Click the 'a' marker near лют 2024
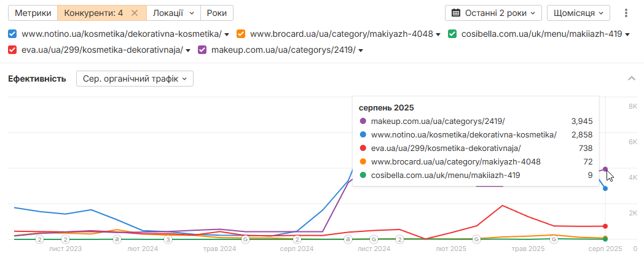The width and height of the screenshot is (644, 259). point(117,239)
